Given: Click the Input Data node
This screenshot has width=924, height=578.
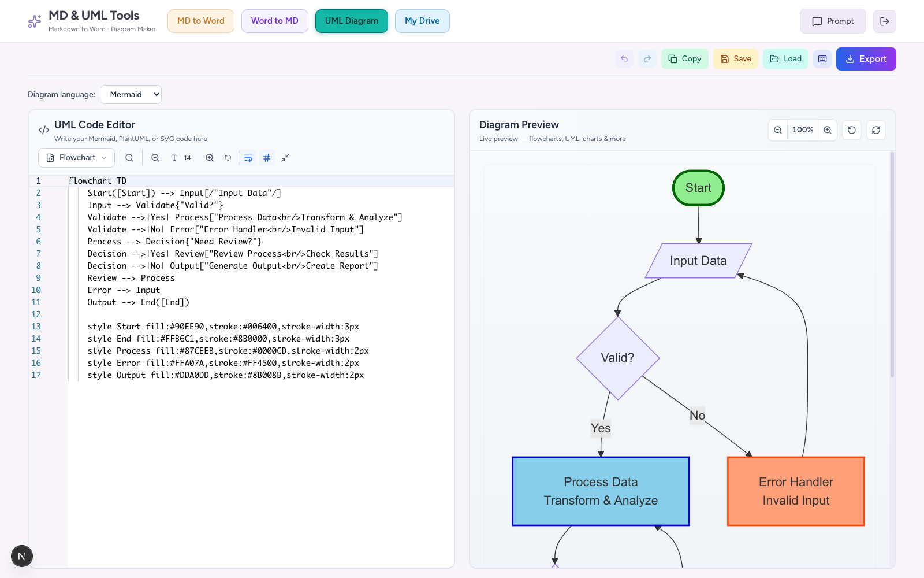Looking at the screenshot, I should tap(698, 261).
